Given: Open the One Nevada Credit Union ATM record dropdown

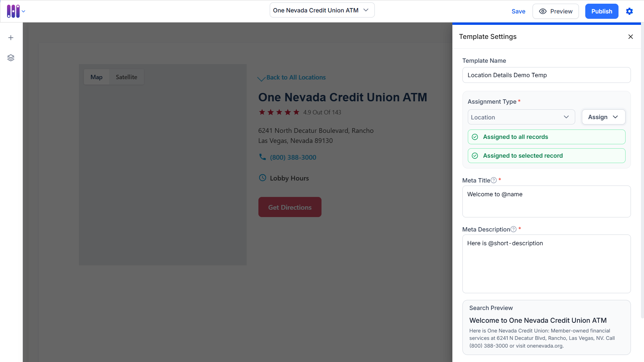Looking at the screenshot, I should point(322,10).
